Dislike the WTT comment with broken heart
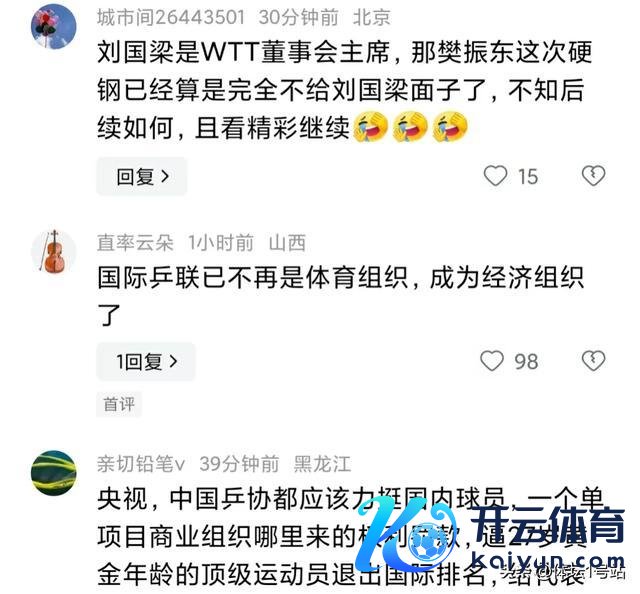Viewport: 640px width, 594px height. (593, 176)
